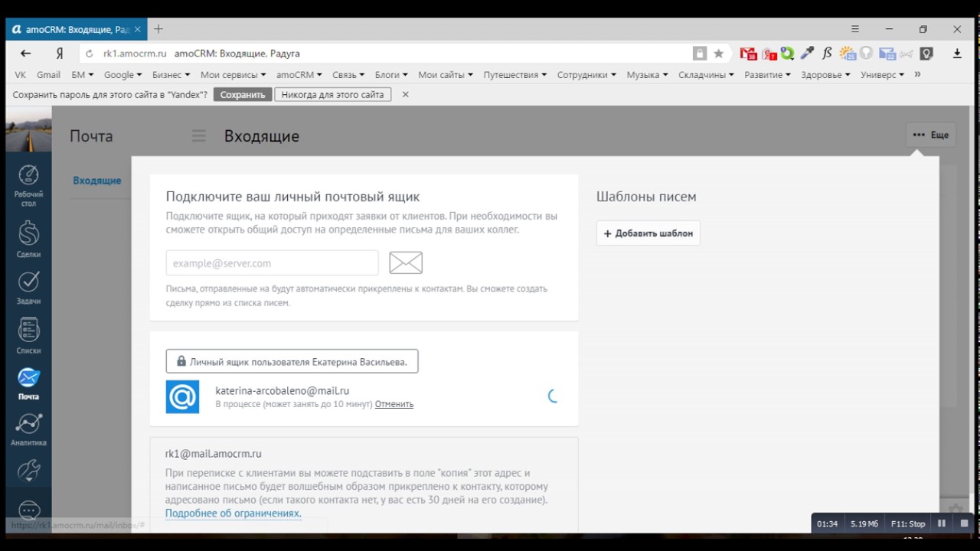Screen dimensions: 980x551
Task: Click the green circular extension icon
Action: (787, 54)
